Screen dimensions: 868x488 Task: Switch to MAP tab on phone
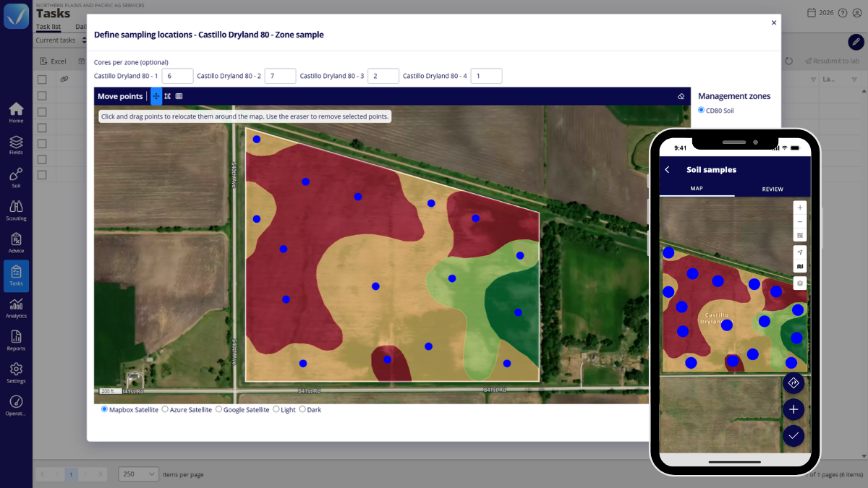coord(697,189)
